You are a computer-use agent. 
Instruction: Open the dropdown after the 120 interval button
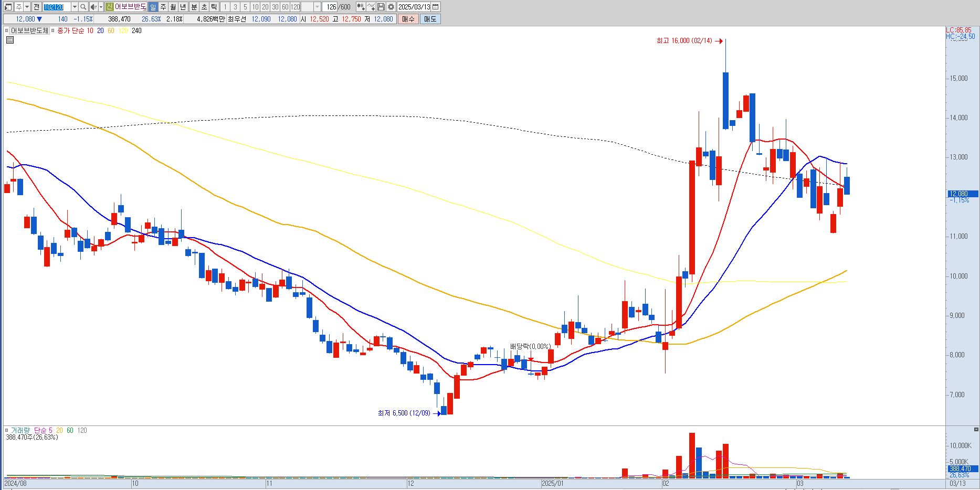click(x=317, y=7)
